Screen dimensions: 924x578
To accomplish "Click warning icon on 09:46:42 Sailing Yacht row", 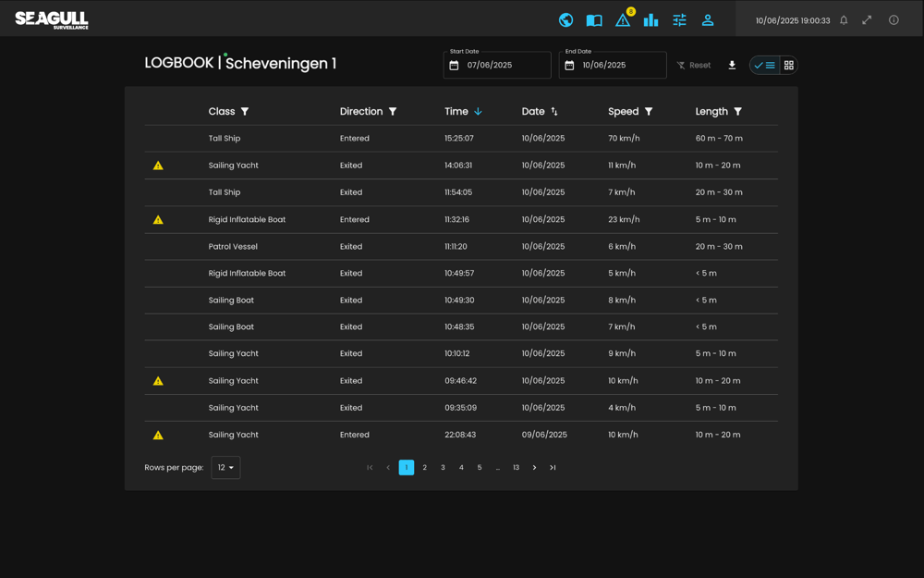I will 158,381.
